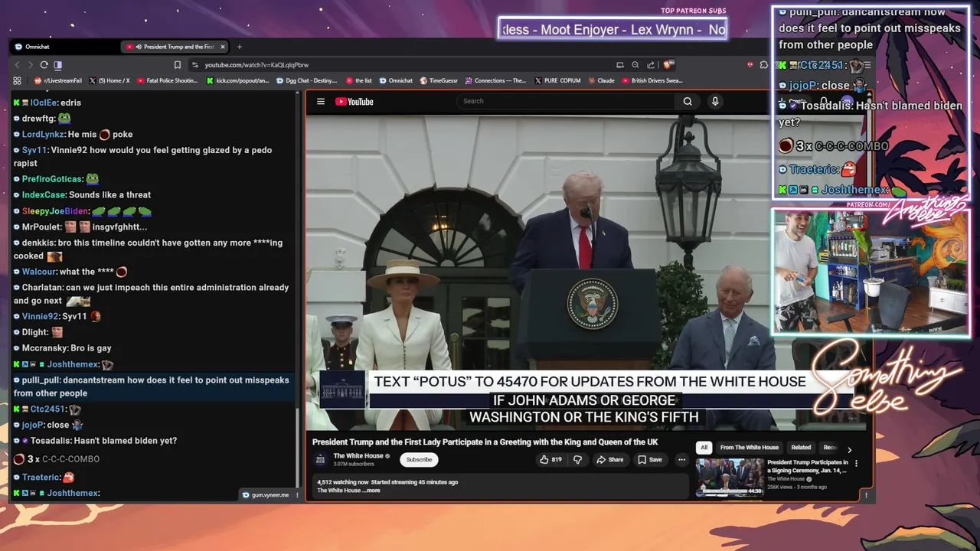
Task: Open the corner three-dot menu below the video panel
Action: click(x=866, y=495)
